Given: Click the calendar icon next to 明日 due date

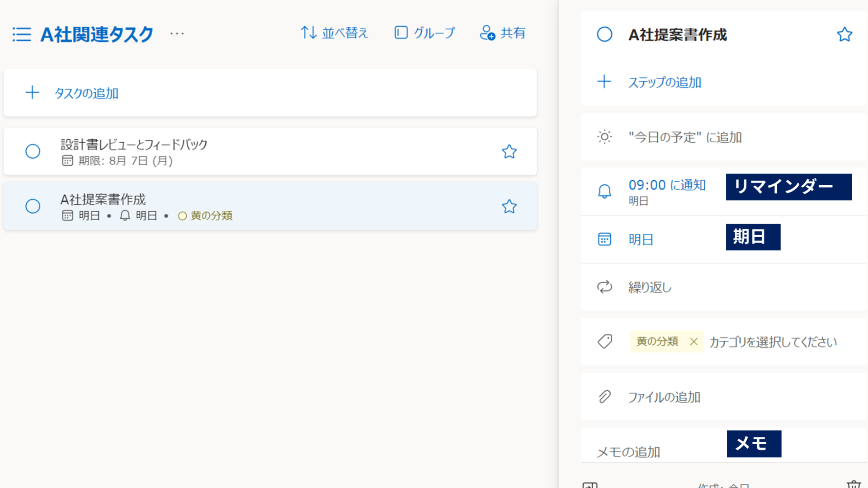Looking at the screenshot, I should coord(605,239).
